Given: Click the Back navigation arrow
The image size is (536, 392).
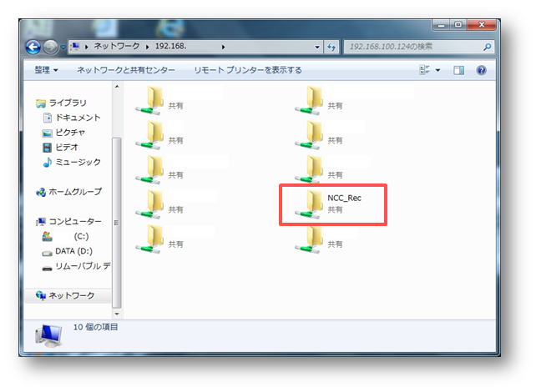Looking at the screenshot, I should (33, 47).
